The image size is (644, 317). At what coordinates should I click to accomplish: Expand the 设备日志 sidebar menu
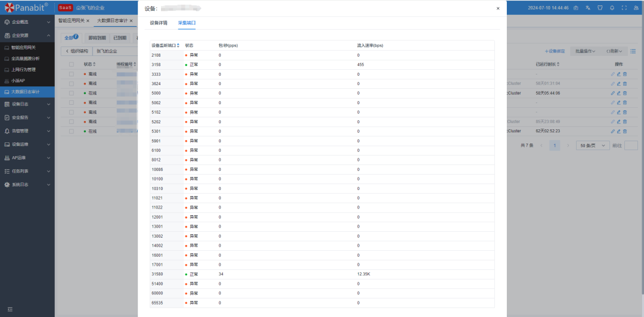tap(27, 104)
